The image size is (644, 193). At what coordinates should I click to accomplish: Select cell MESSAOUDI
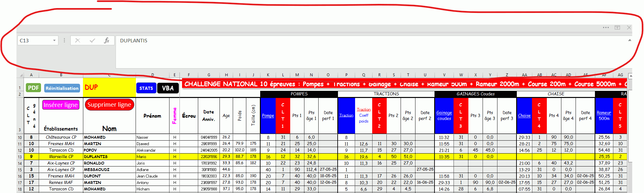(109, 169)
